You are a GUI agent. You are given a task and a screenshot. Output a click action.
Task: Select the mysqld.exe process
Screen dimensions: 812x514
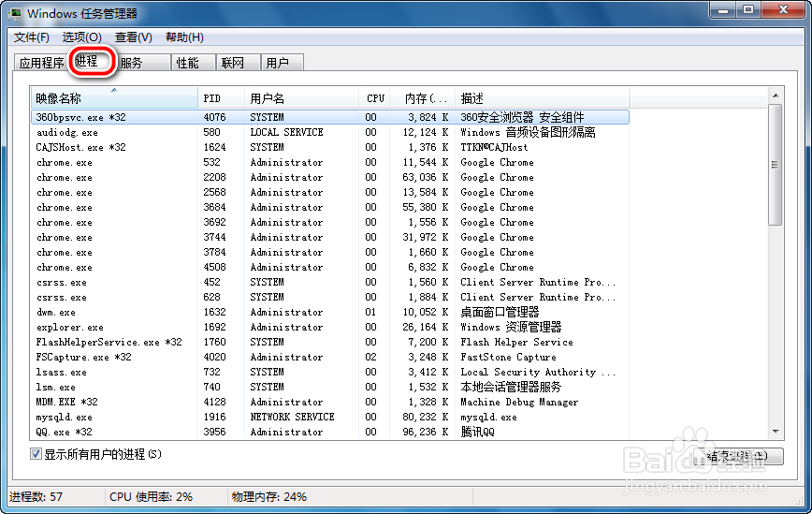[x=330, y=418]
